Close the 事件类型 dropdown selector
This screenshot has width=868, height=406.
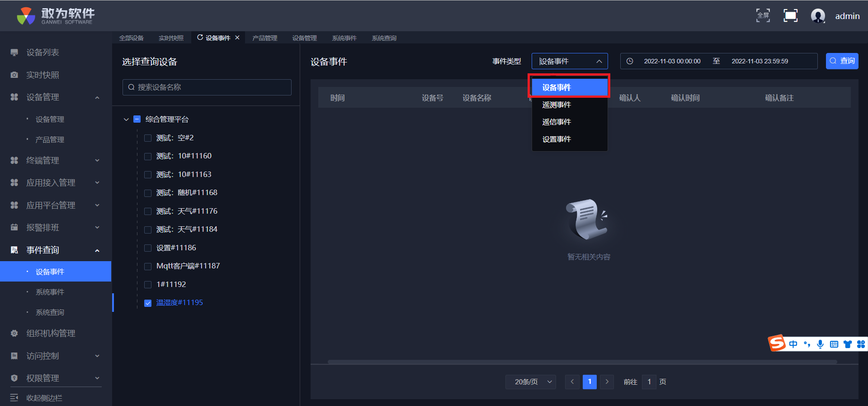570,61
